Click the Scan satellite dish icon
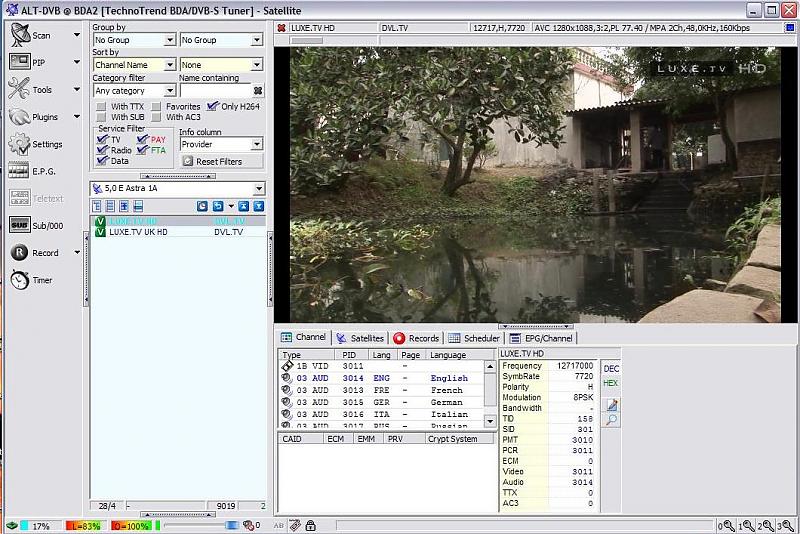The image size is (800, 534). (20, 35)
